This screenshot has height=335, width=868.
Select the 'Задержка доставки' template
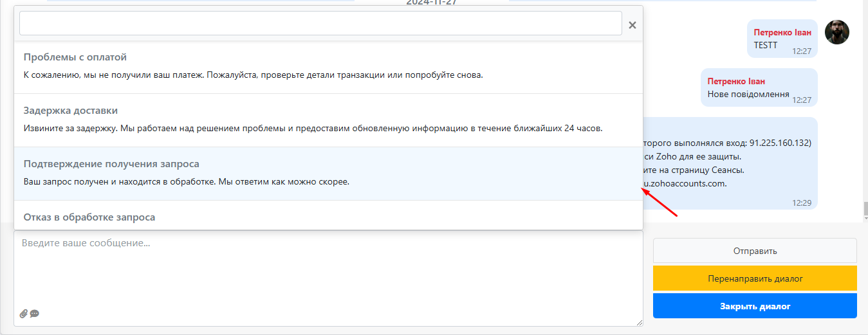(328, 120)
